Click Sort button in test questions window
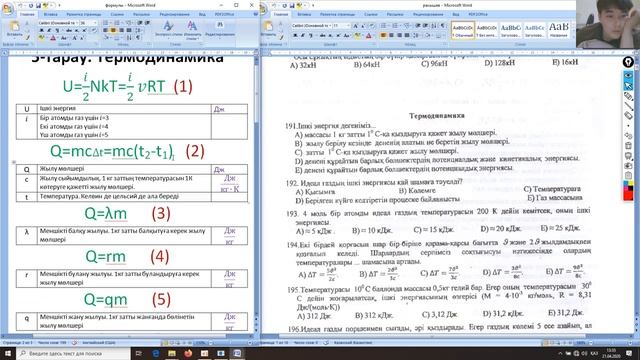Viewport: 640px width, 360px height. point(435,26)
